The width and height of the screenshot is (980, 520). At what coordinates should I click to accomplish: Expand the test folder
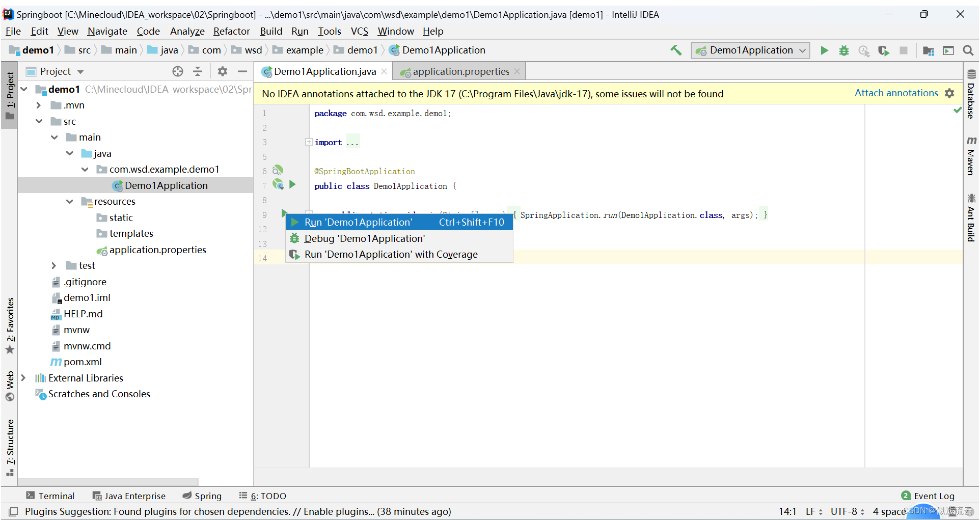pos(54,265)
